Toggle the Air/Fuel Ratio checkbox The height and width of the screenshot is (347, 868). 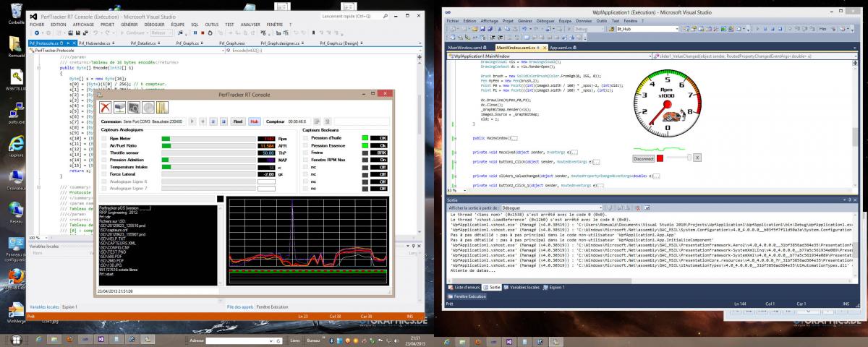103,146
